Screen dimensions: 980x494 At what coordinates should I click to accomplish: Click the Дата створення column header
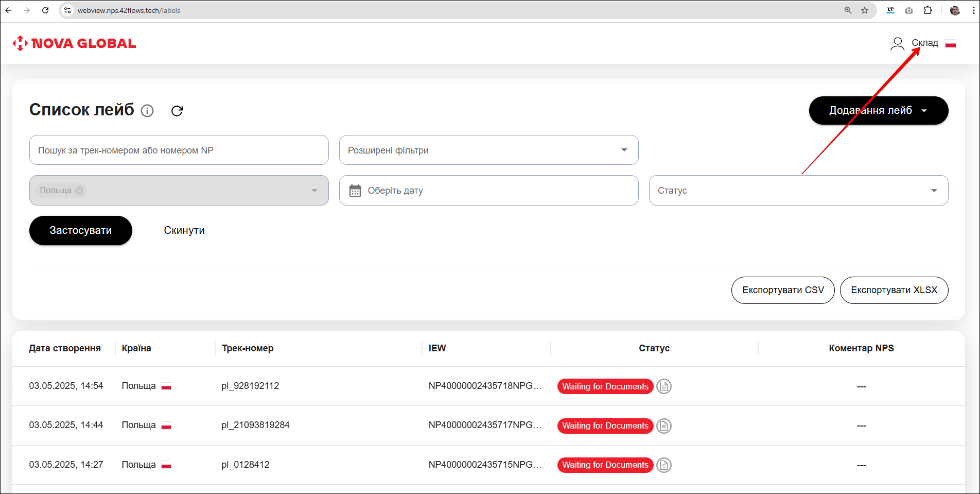click(x=65, y=348)
